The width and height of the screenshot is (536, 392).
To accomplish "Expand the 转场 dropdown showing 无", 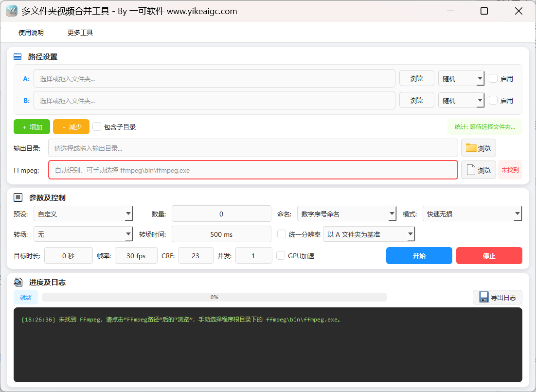I will click(x=83, y=234).
